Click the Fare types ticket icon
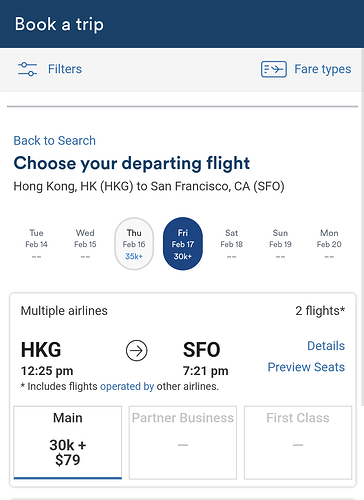This screenshot has height=500, width=364. coord(274,69)
